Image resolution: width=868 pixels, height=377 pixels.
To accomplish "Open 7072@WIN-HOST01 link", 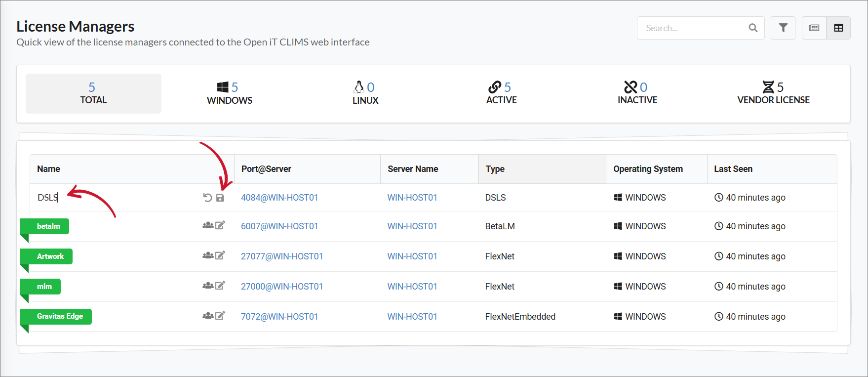I will pyautogui.click(x=279, y=317).
